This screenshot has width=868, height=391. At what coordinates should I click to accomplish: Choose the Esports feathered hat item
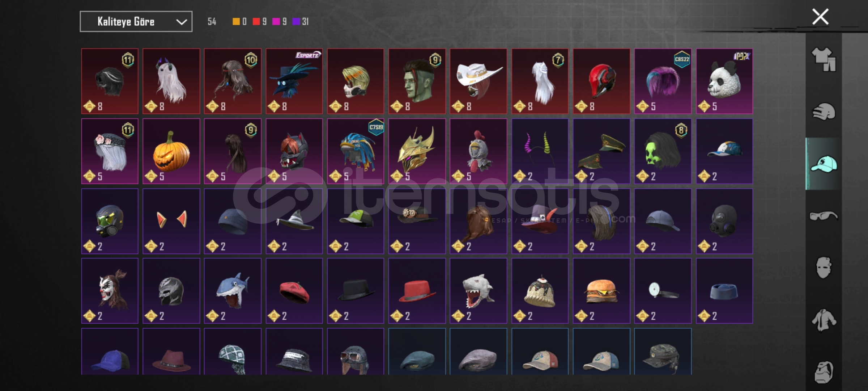pyautogui.click(x=294, y=81)
